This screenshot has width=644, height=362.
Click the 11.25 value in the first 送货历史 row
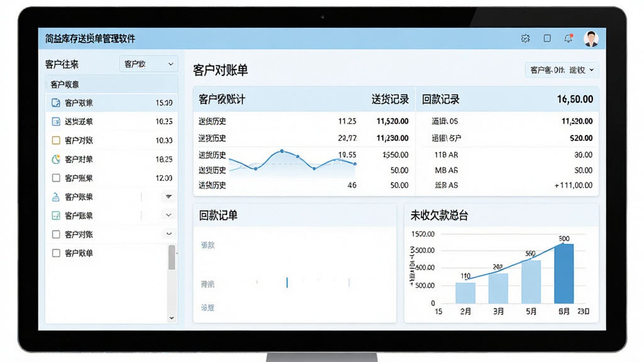click(347, 121)
